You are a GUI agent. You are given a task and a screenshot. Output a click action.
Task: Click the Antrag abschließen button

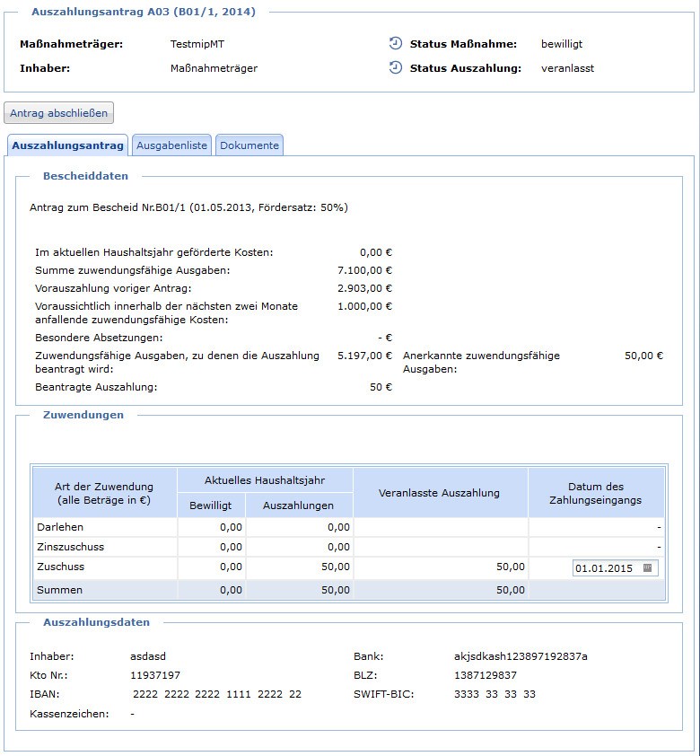(x=58, y=113)
